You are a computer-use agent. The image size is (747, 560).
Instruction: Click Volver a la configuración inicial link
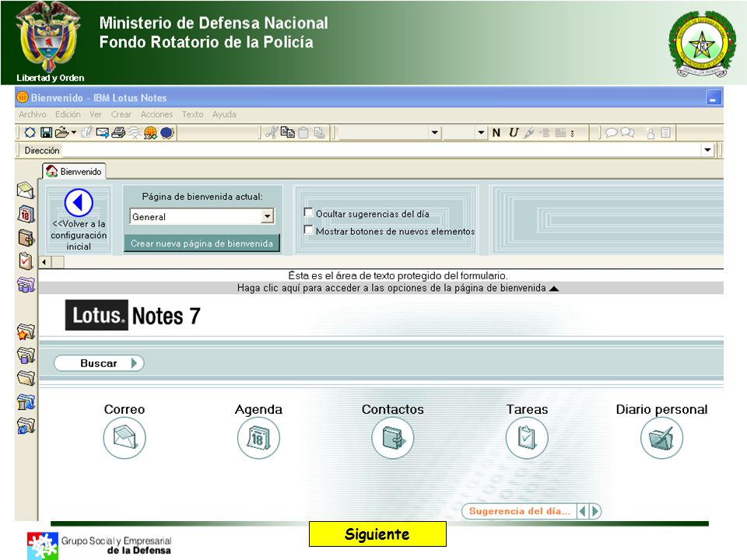point(79,235)
